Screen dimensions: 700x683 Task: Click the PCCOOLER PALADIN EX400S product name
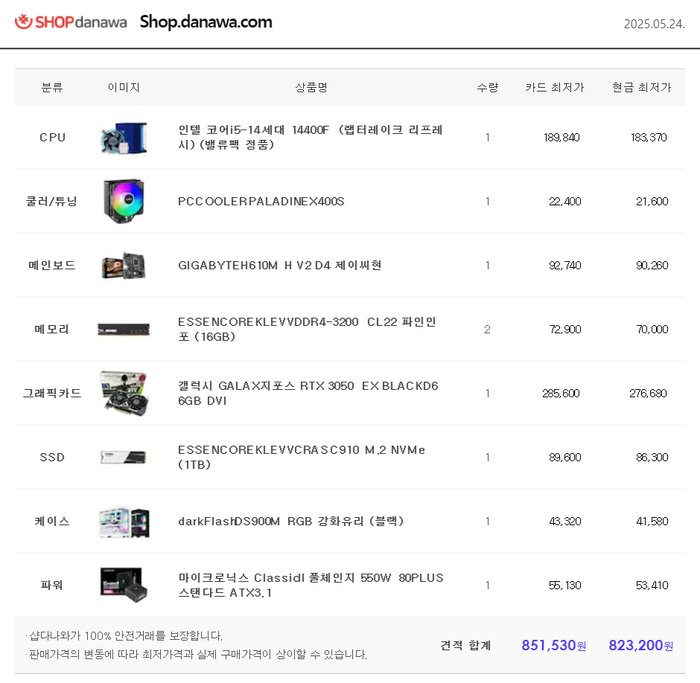pos(261,201)
